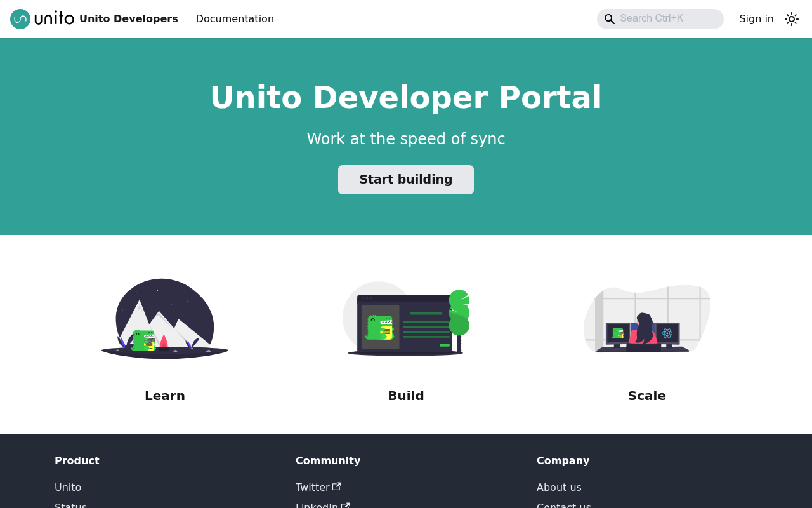Click the Work at the speed of sync tagline
Viewport: 812px width, 508px height.
(x=406, y=139)
